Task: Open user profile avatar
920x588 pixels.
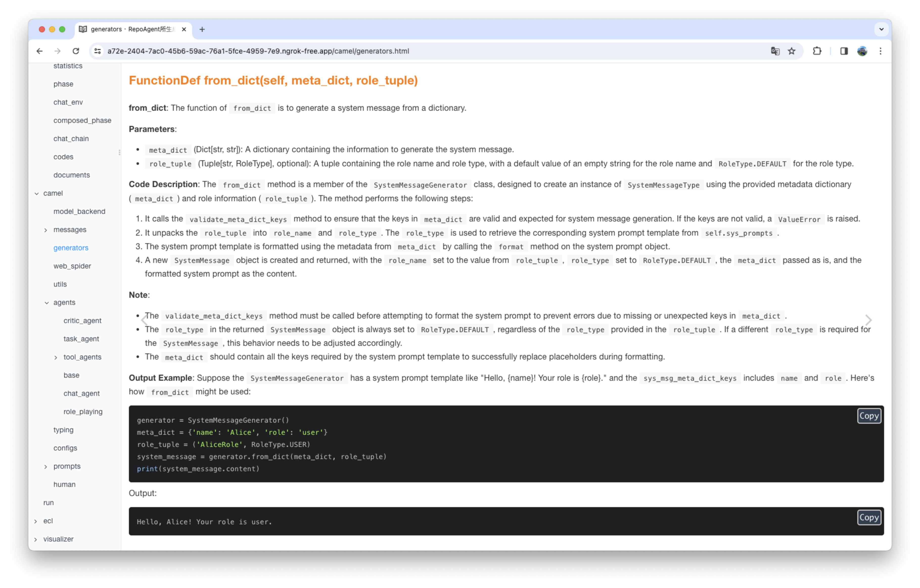Action: (x=862, y=51)
